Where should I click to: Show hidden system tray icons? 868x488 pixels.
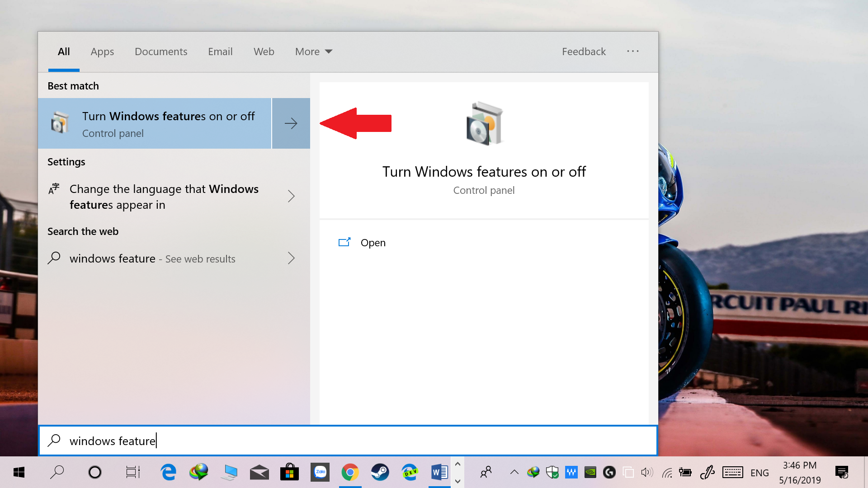pos(514,473)
